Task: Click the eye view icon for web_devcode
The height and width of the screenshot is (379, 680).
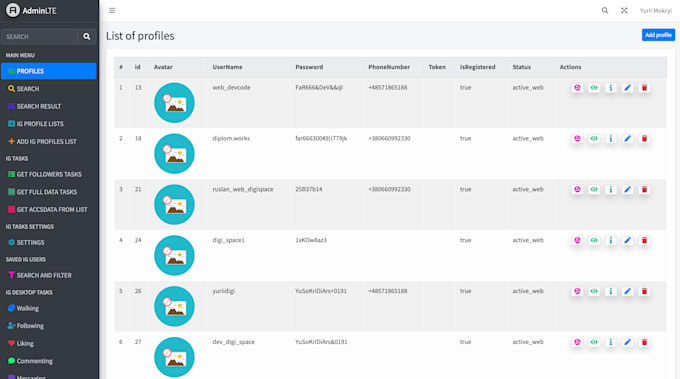Action: coord(594,88)
